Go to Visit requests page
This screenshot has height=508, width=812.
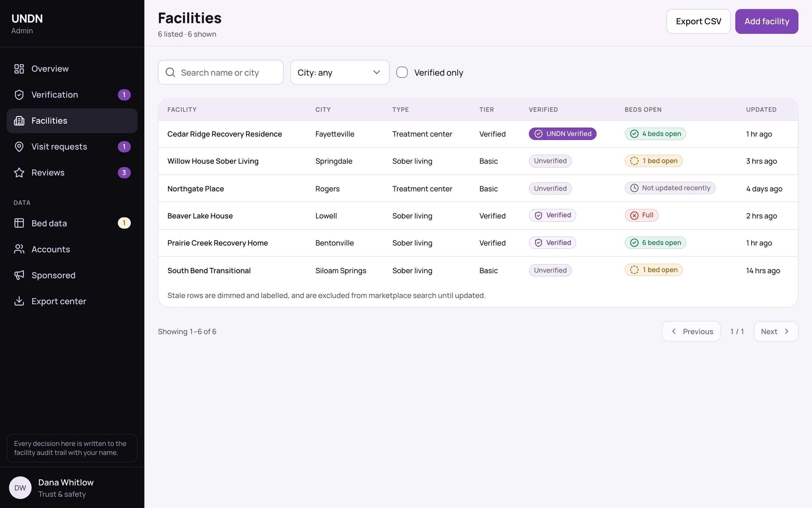[72, 147]
